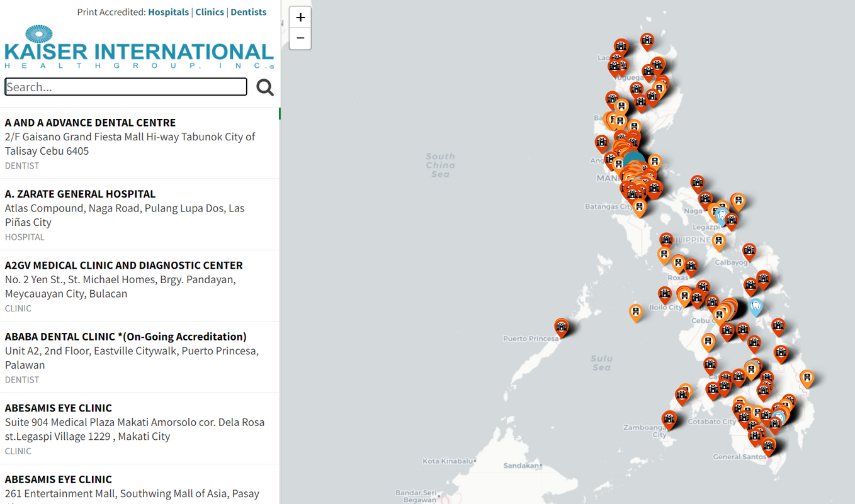Click the hospital marker near Zamboanga City
The height and width of the screenshot is (504, 855).
point(669,418)
